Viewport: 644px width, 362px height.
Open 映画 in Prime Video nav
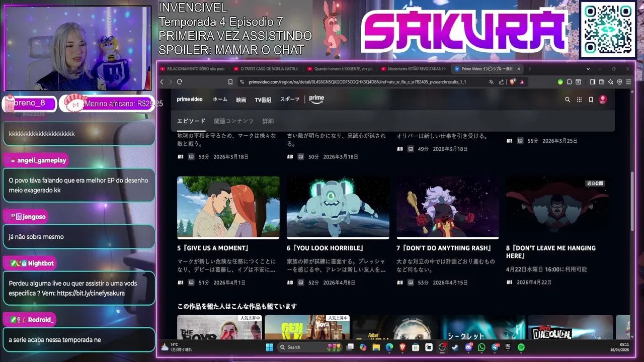[x=241, y=100]
